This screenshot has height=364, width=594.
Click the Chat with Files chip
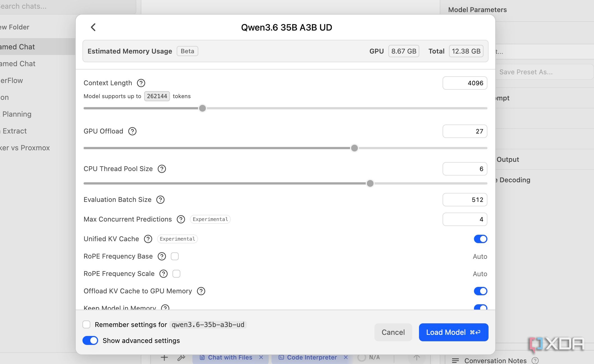(x=230, y=358)
